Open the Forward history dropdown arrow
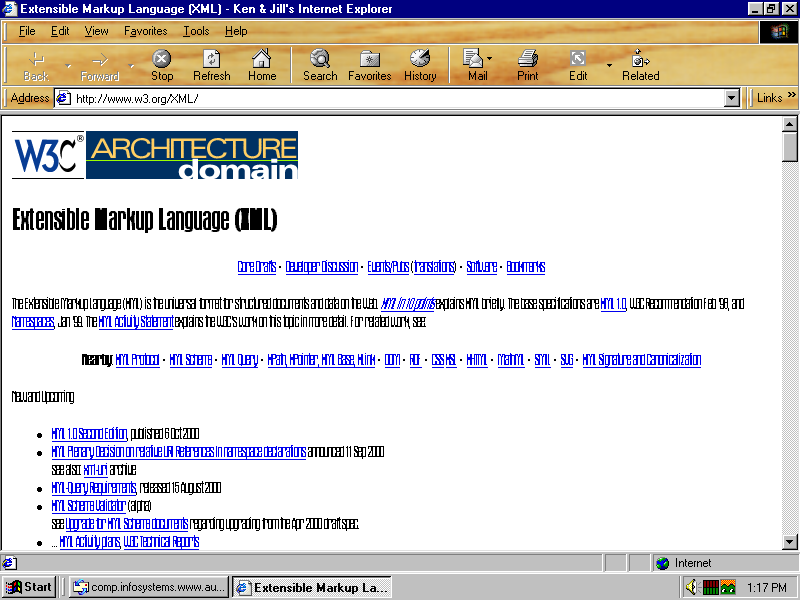Image resolution: width=800 pixels, height=600 pixels. [x=131, y=66]
